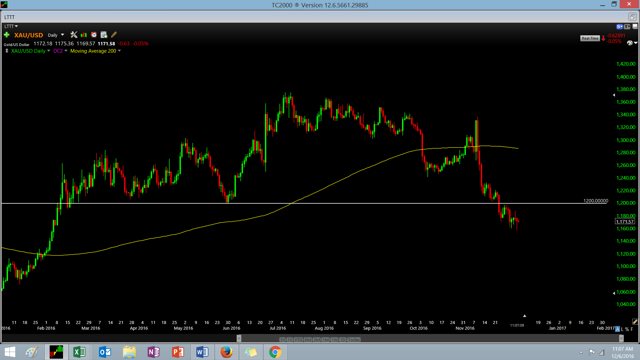The width and height of the screenshot is (640, 360).
Task: Click the 1,400.00 price axis label
Action: point(626,77)
